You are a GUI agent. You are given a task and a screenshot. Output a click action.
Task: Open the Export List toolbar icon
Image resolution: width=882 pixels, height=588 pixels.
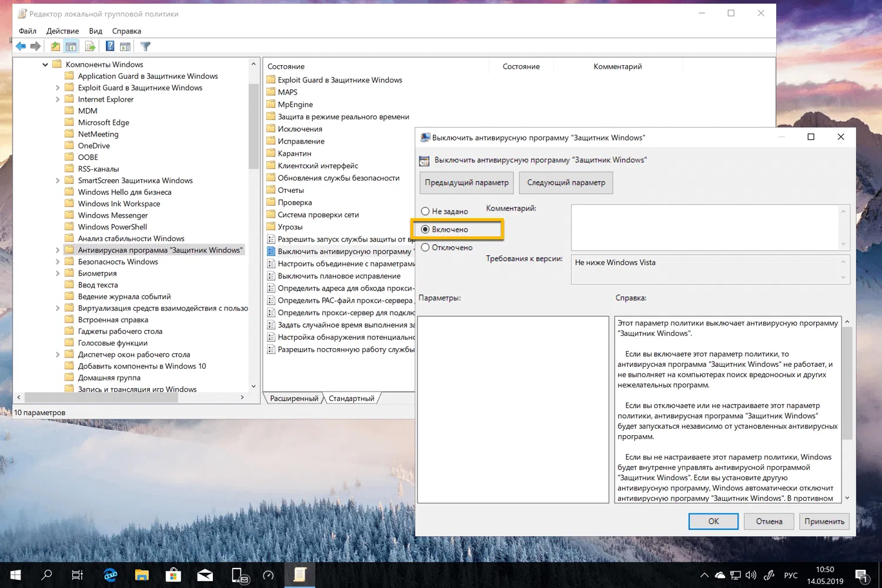(x=89, y=46)
